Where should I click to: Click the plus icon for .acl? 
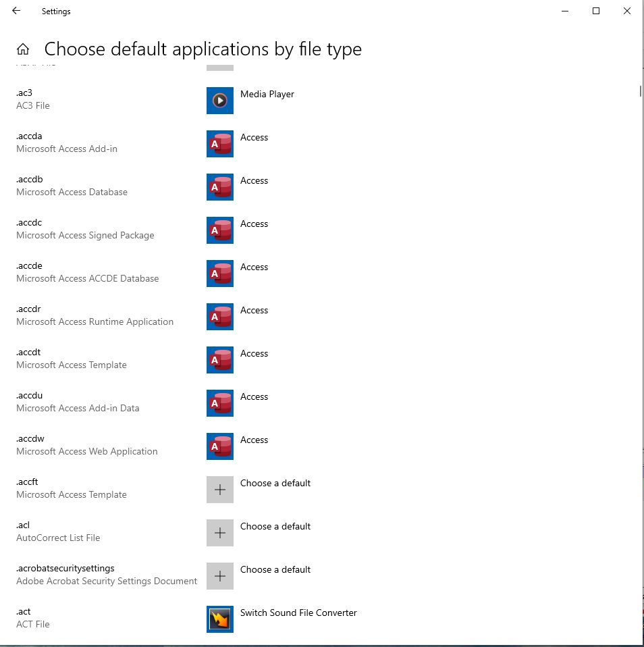[220, 533]
